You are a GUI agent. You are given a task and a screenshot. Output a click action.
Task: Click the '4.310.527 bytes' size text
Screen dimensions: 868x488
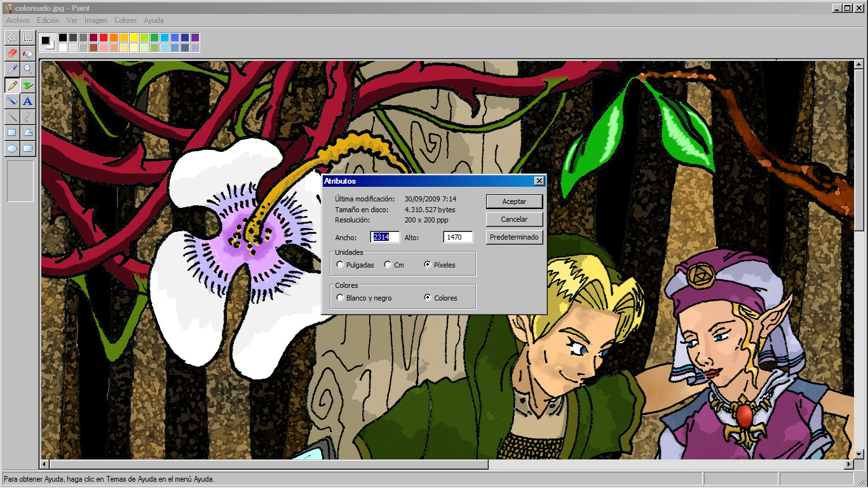[430, 209]
